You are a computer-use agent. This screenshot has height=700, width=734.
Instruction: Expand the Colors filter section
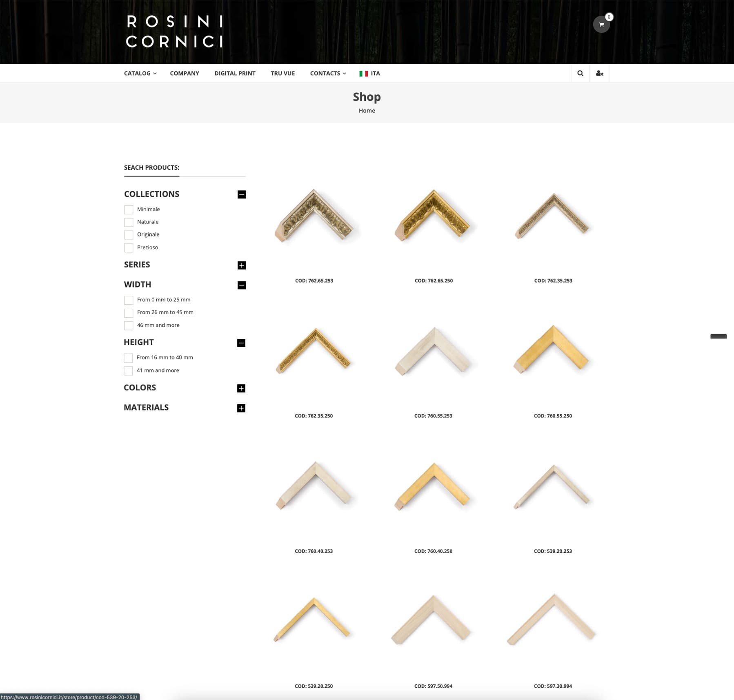click(241, 388)
